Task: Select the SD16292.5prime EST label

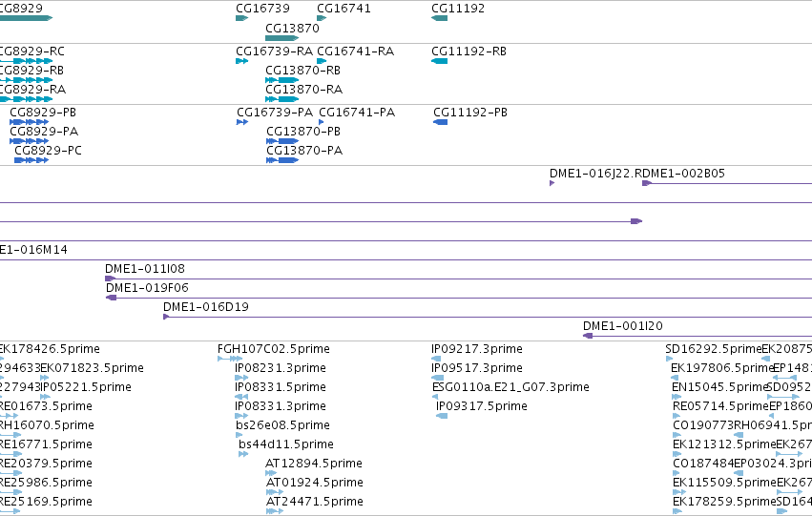Action: [713, 349]
